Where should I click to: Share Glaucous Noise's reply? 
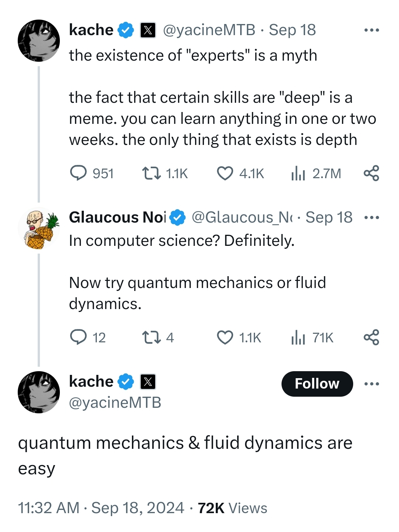coord(371,337)
